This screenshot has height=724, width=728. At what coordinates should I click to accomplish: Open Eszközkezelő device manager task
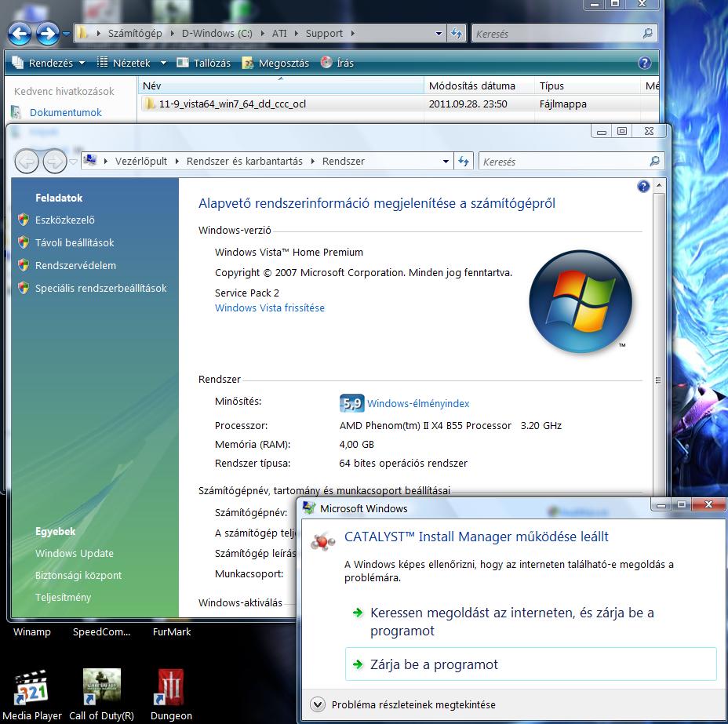64,220
